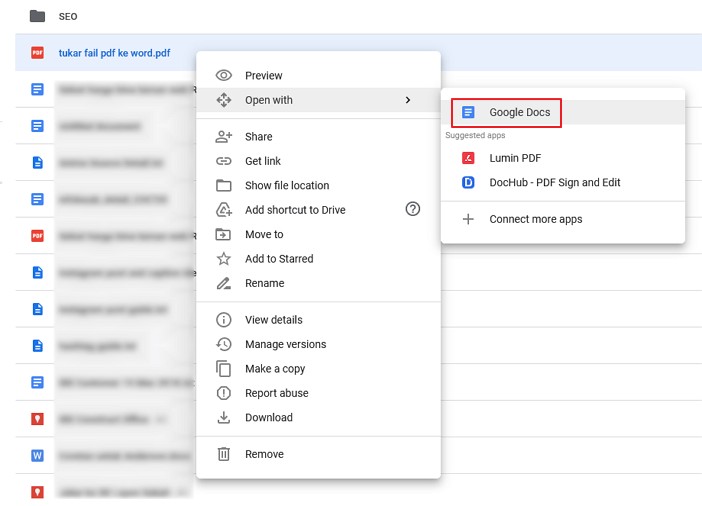Open the help question mark for Add shortcut
The height and width of the screenshot is (506, 702).
click(412, 209)
